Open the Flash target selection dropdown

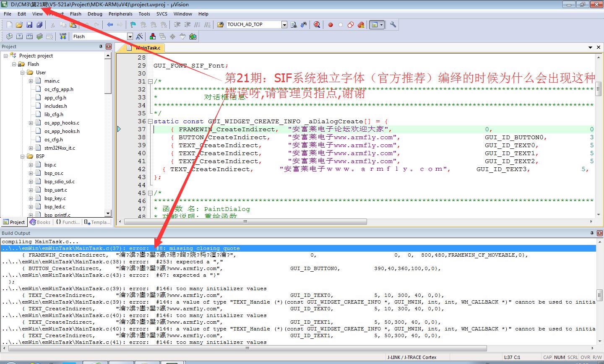[x=130, y=36]
